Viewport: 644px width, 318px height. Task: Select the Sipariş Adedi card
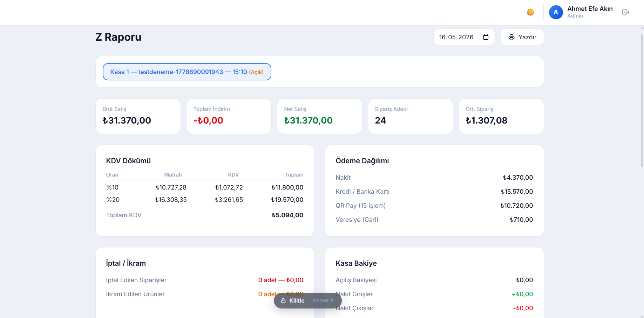click(x=411, y=116)
